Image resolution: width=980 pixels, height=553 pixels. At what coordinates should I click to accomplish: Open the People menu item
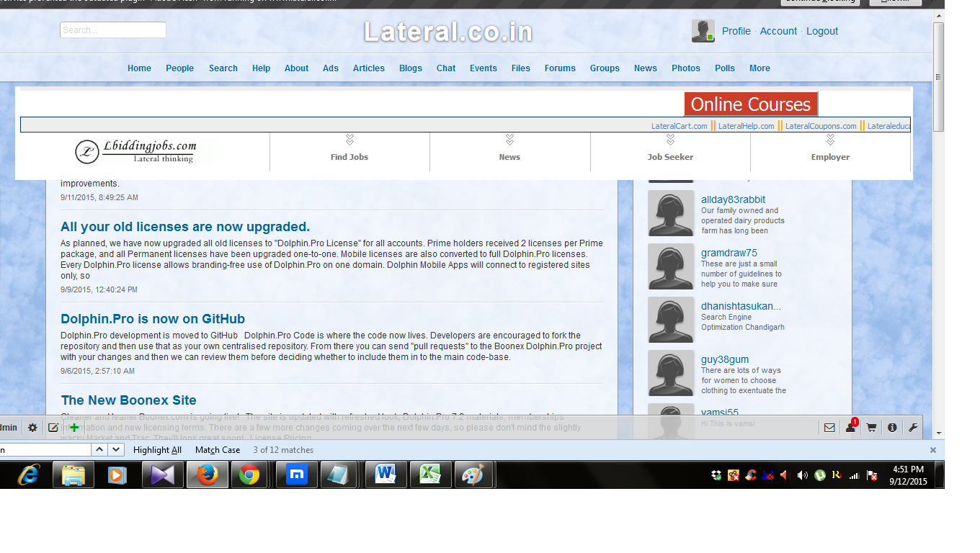coord(179,68)
